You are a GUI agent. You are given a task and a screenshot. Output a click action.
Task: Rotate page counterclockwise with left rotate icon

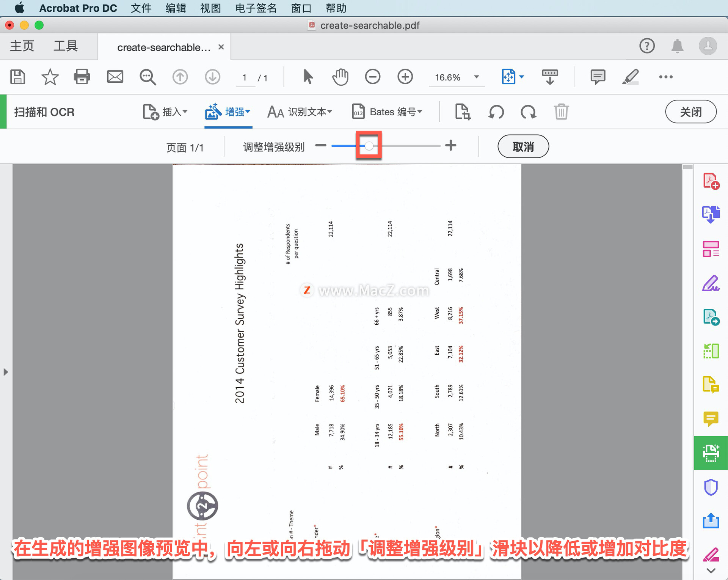coord(496,112)
